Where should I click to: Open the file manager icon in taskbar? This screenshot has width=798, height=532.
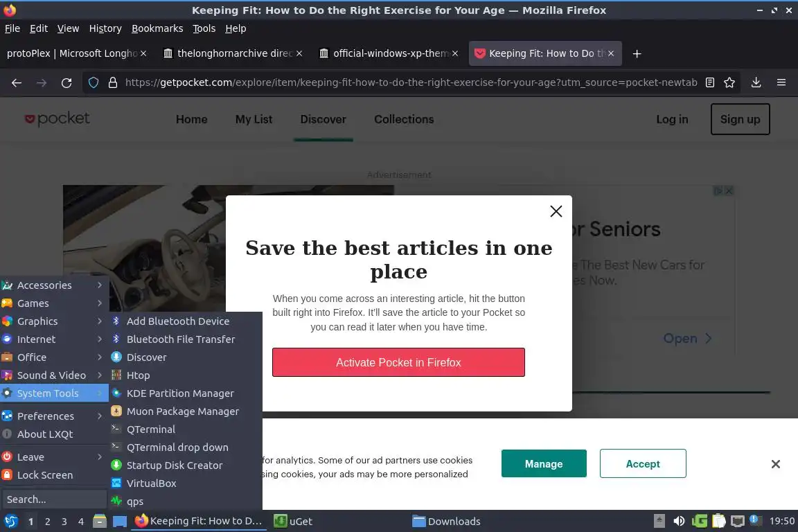click(100, 522)
